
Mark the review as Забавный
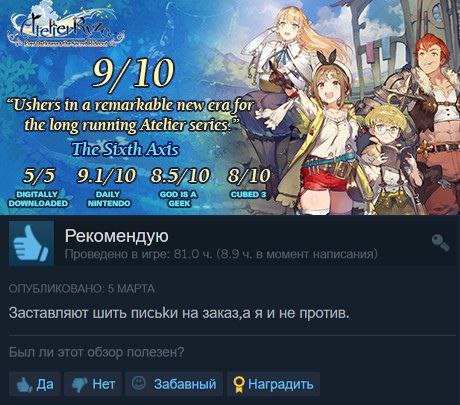[x=174, y=384]
